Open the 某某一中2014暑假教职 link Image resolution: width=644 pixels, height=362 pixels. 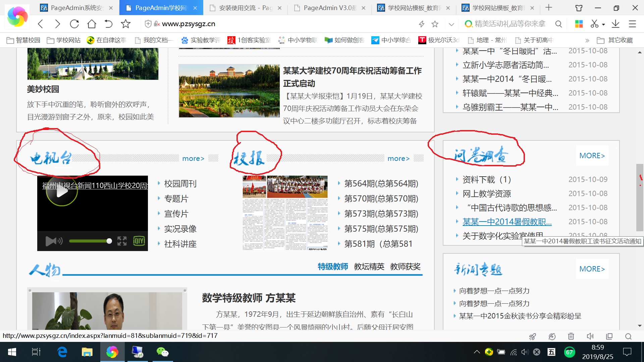pyautogui.click(x=507, y=222)
